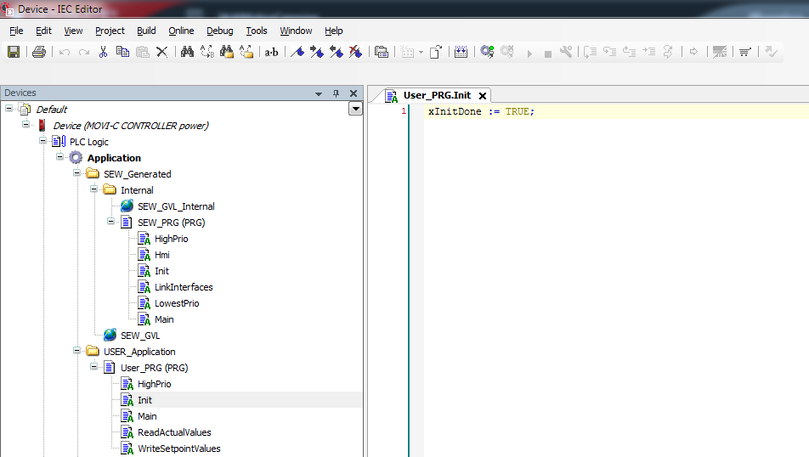This screenshot has width=809, height=457.
Task: Click the Login gear icon in the toolbar
Action: pyautogui.click(x=487, y=52)
